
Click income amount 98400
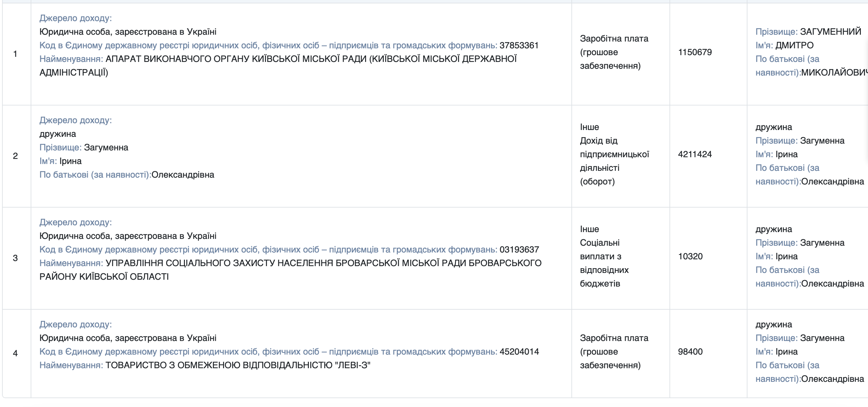[690, 352]
